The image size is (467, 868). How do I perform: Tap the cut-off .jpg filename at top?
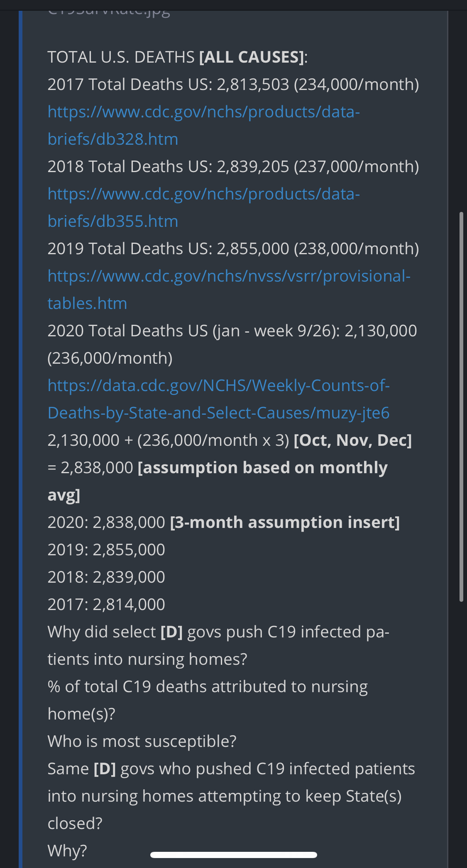point(109,12)
